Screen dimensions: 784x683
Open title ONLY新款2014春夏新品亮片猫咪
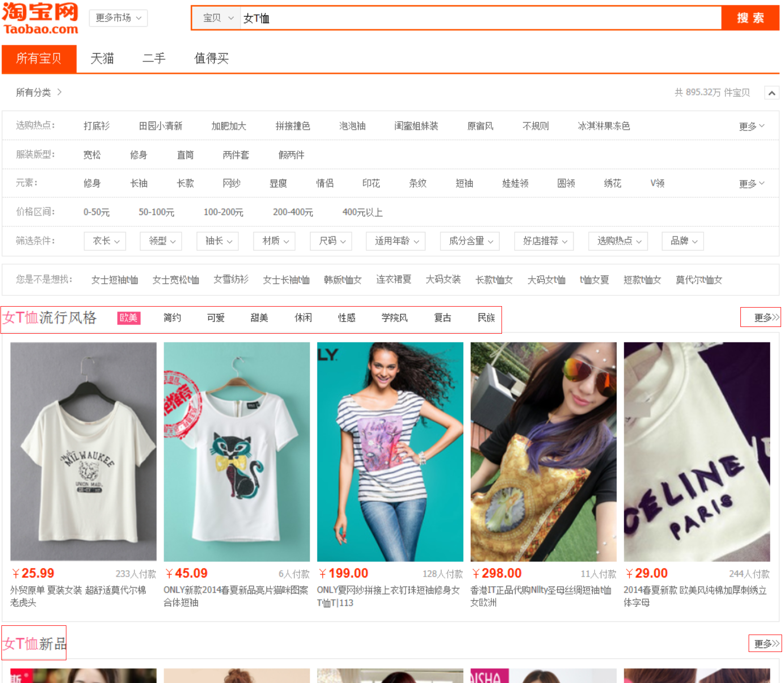[x=236, y=596]
